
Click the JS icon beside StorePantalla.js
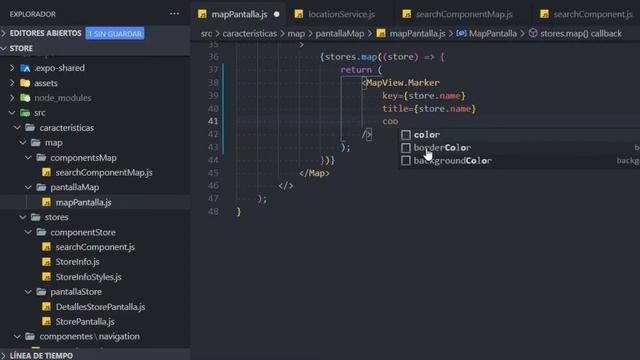point(47,322)
